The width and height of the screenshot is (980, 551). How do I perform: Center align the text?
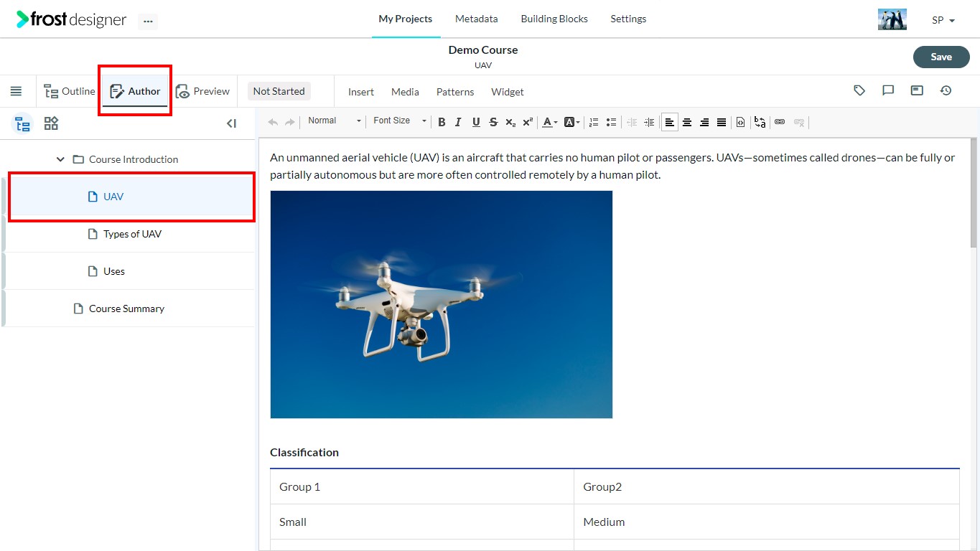click(x=687, y=122)
